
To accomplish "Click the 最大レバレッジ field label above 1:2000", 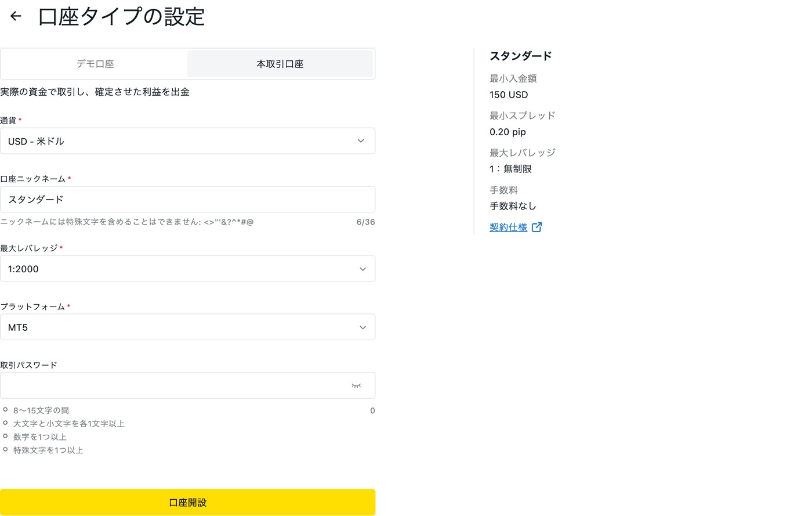I will pos(29,248).
